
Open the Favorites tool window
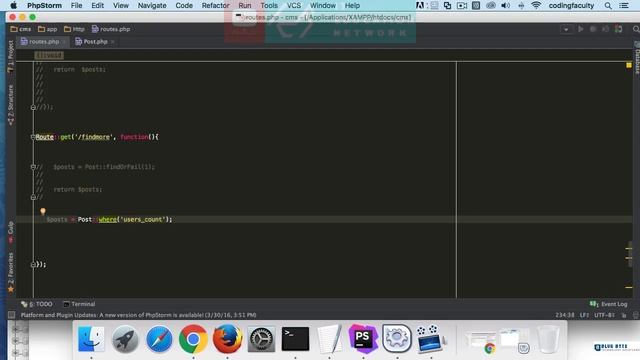[x=11, y=272]
